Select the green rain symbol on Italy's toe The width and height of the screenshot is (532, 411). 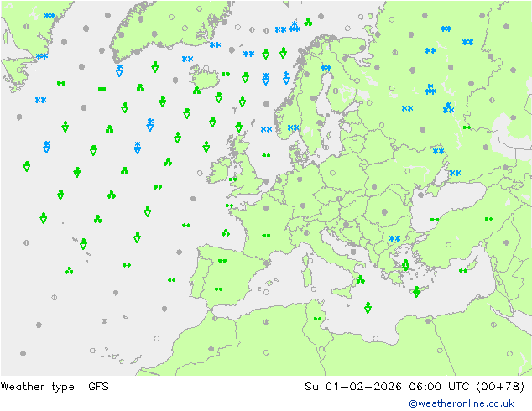(x=360, y=279)
